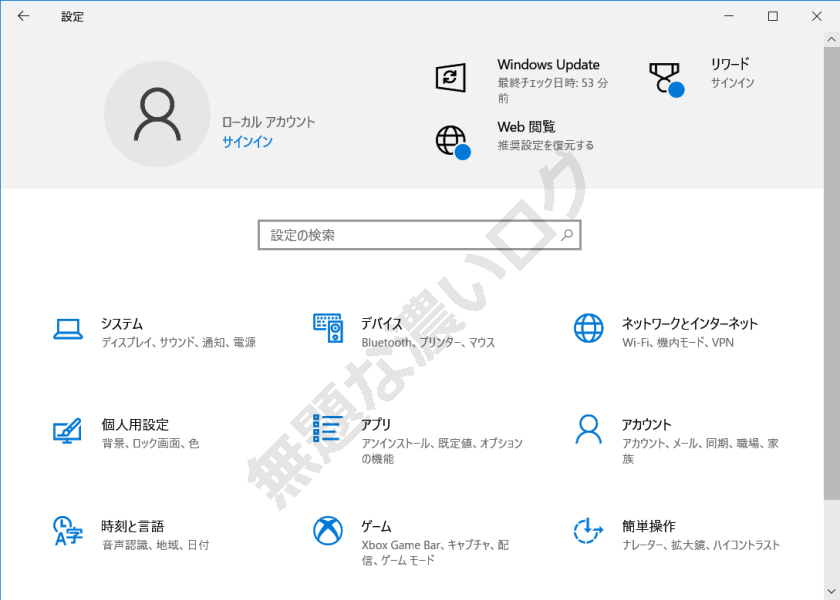Screen dimensions: 840x600
Task: Open ネットワークとインターネット globe icon
Action: pos(588,328)
